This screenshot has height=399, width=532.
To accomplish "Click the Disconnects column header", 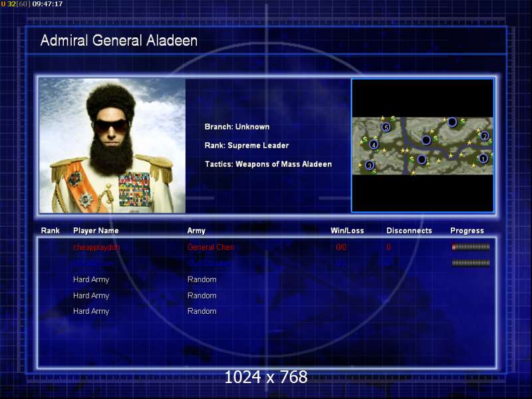I will pos(409,231).
